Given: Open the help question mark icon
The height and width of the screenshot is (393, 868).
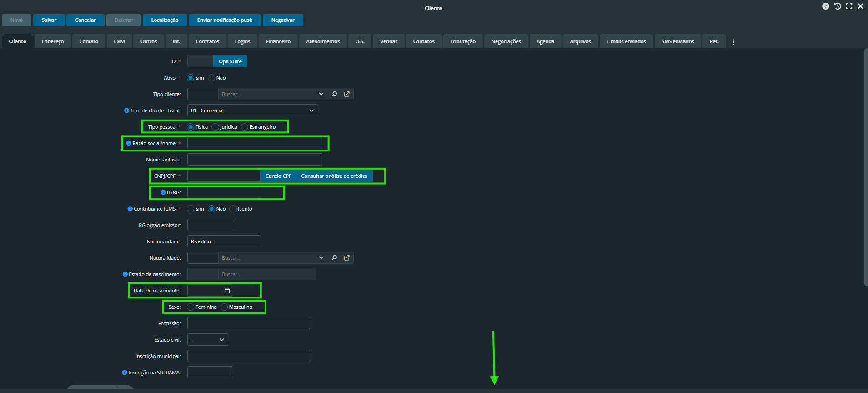Looking at the screenshot, I should [x=825, y=6].
